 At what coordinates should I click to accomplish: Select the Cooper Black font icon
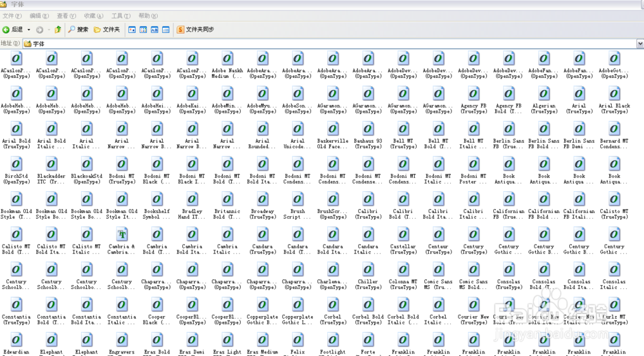tap(157, 305)
